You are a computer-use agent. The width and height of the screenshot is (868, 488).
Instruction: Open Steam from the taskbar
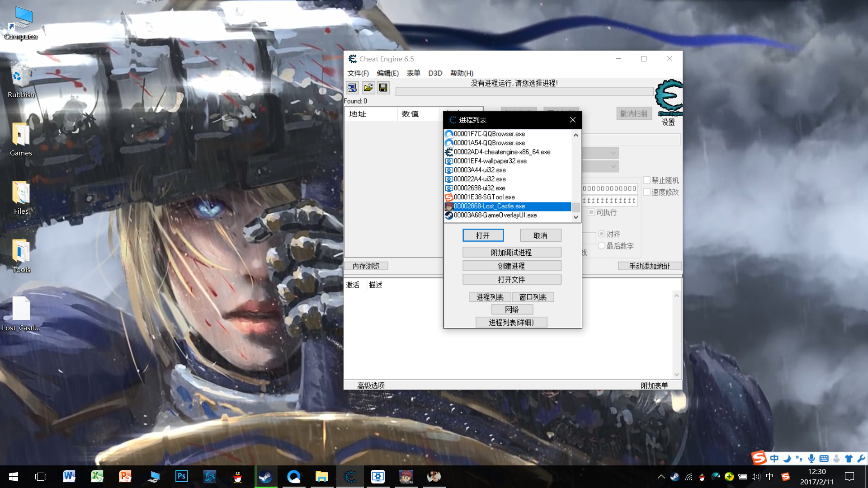pos(265,476)
